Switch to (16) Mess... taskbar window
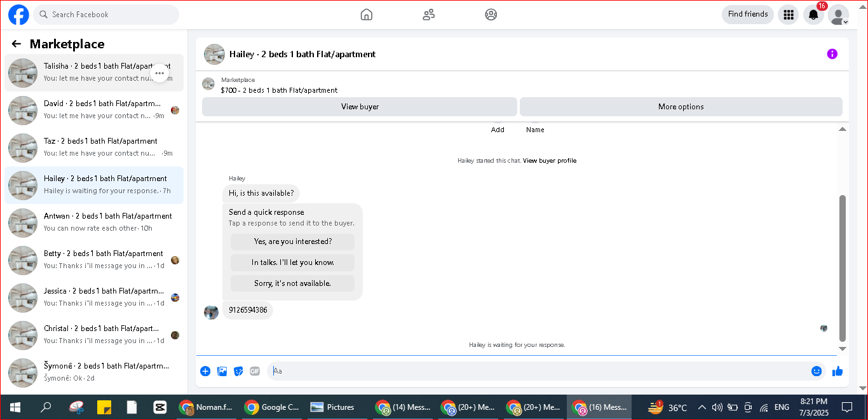The width and height of the screenshot is (868, 420). (599, 407)
